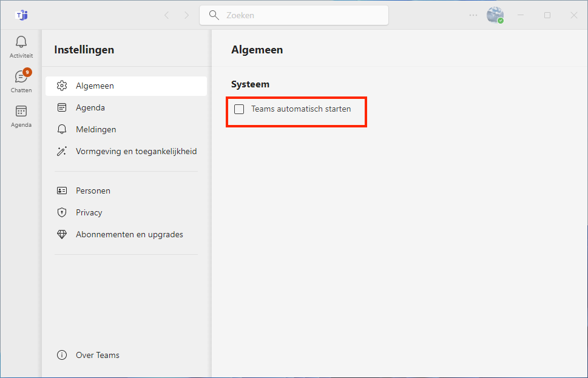
Task: Select Algemeen settings category
Action: click(95, 86)
